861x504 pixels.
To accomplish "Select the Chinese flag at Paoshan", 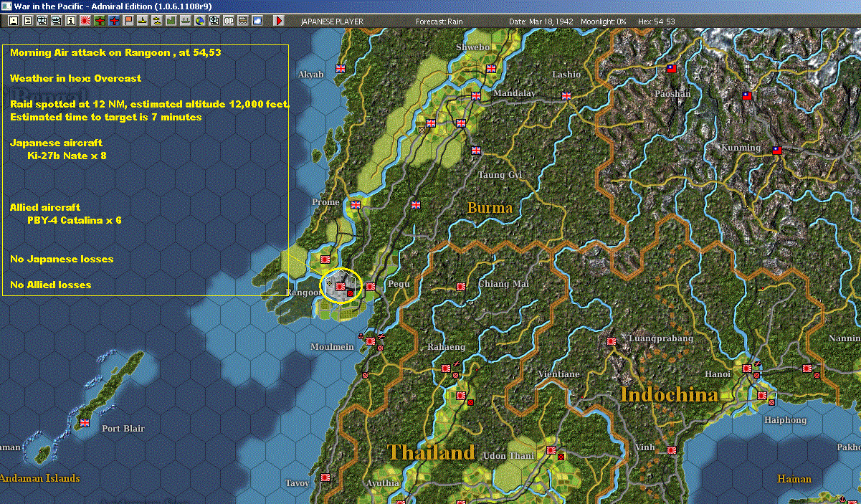I will 672,69.
